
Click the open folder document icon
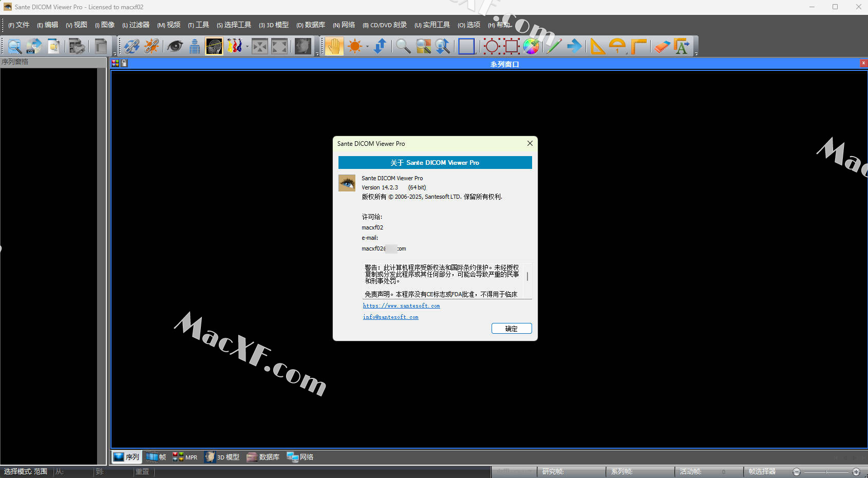53,46
